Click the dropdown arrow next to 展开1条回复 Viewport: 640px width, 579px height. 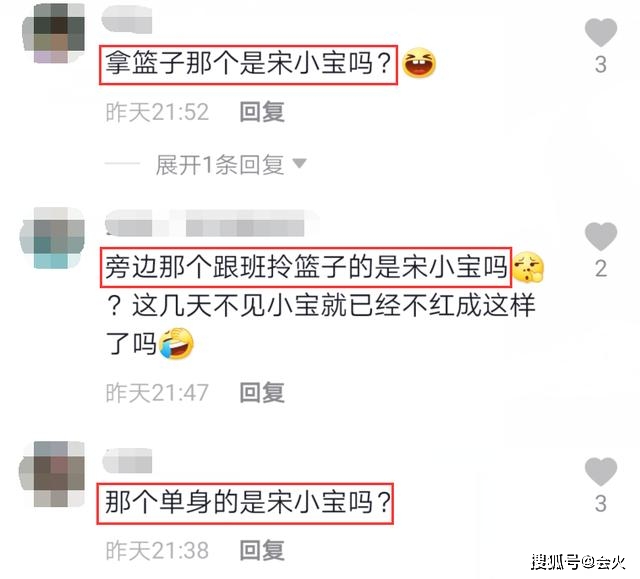pyautogui.click(x=300, y=164)
